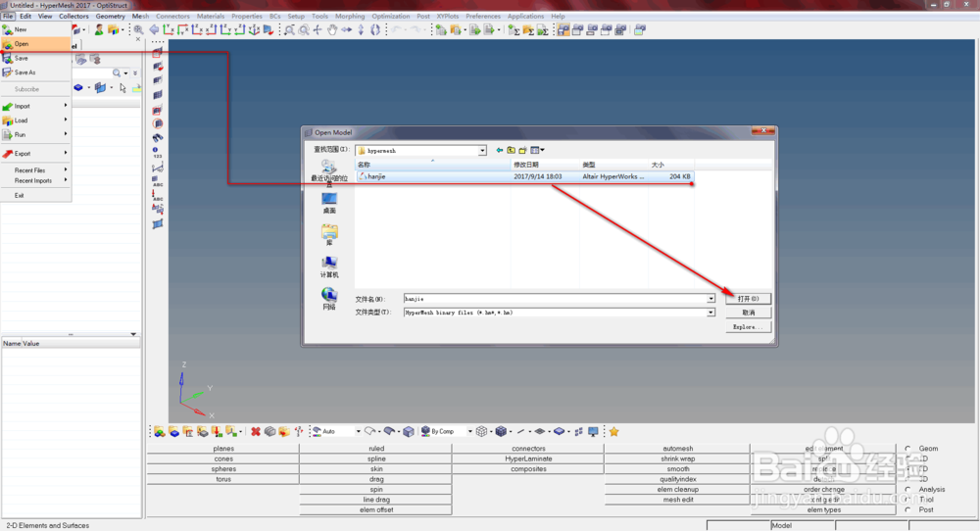Click the automesh panel button
This screenshot has width=980, height=531.
tap(677, 449)
